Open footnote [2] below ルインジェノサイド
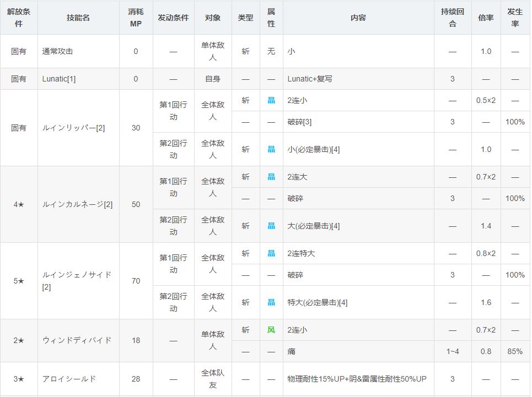The width and height of the screenshot is (532, 397). 46,287
